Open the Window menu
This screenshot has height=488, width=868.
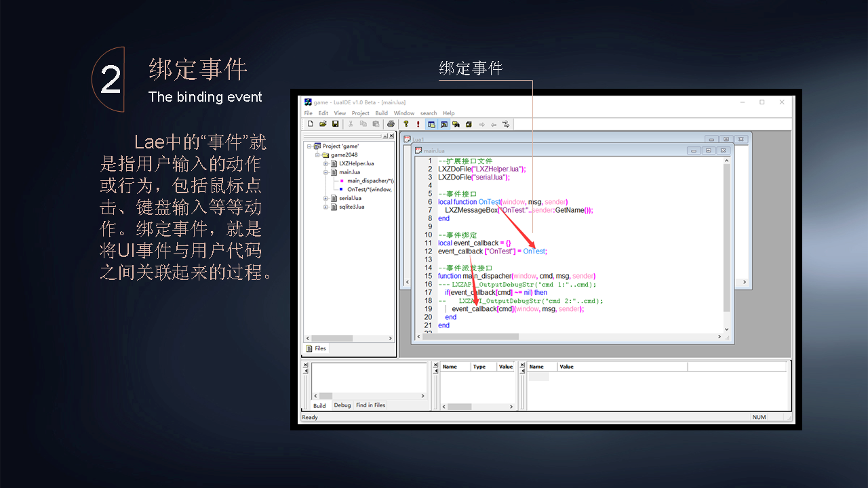(404, 113)
